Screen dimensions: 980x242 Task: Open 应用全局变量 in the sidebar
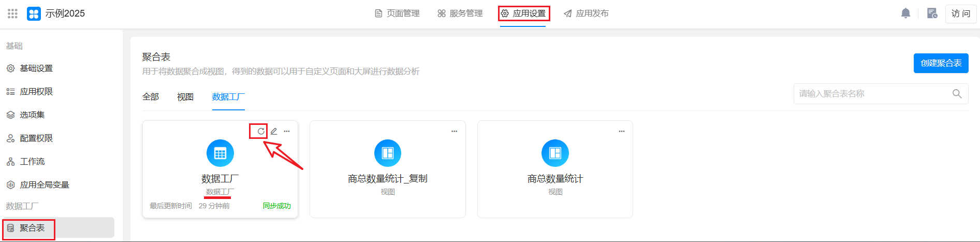44,185
